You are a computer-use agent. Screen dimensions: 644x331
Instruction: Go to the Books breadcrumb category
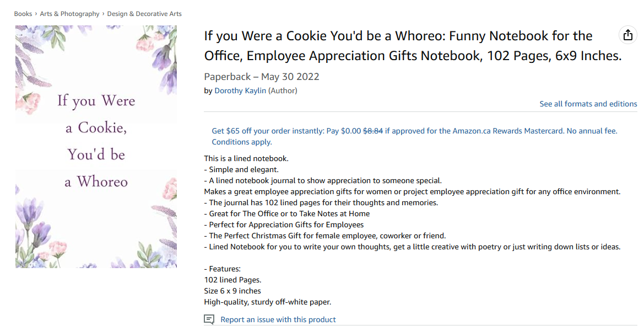[x=23, y=14]
